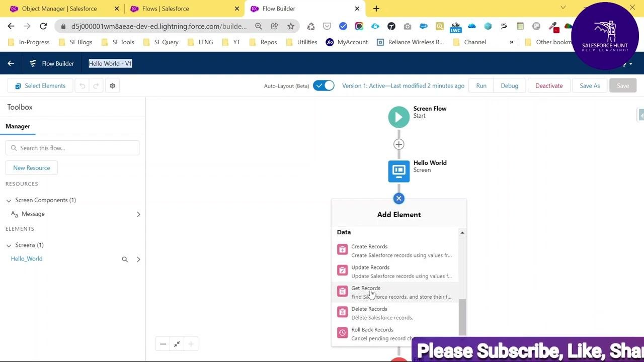The width and height of the screenshot is (644, 362).
Task: Click the Add Element list scrollbar thumb
Action: (x=462, y=317)
